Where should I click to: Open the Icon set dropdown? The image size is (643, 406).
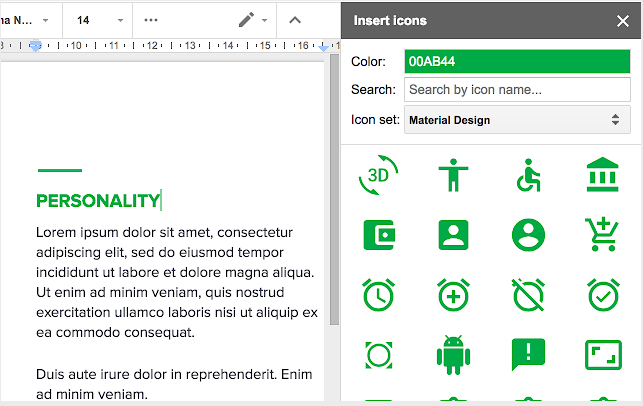(517, 120)
